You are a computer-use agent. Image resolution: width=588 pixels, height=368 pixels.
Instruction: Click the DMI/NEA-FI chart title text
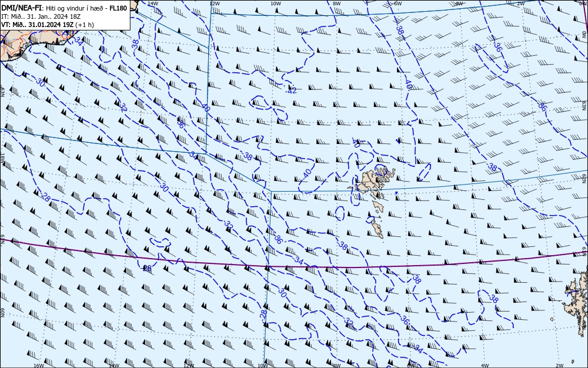tap(64, 8)
